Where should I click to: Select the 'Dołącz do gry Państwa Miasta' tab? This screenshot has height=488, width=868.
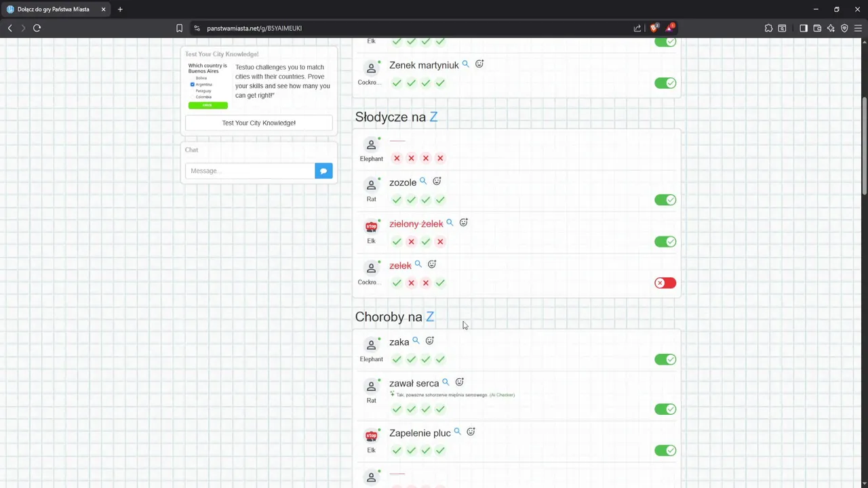[x=56, y=9]
